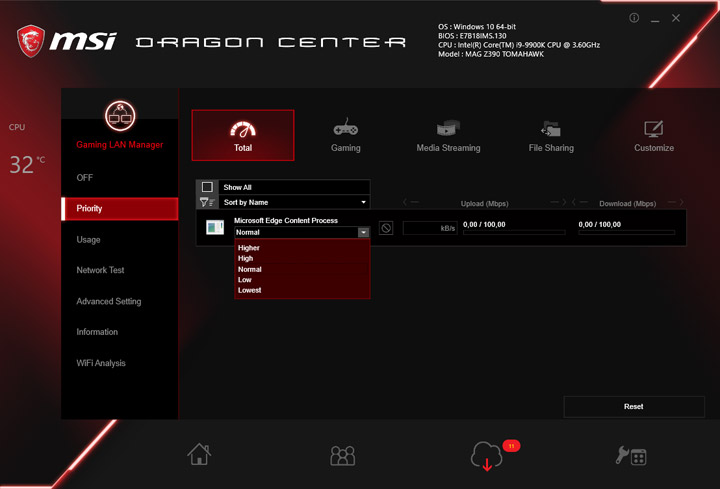
Task: Click the Upload bandwidth bar
Action: point(514,233)
